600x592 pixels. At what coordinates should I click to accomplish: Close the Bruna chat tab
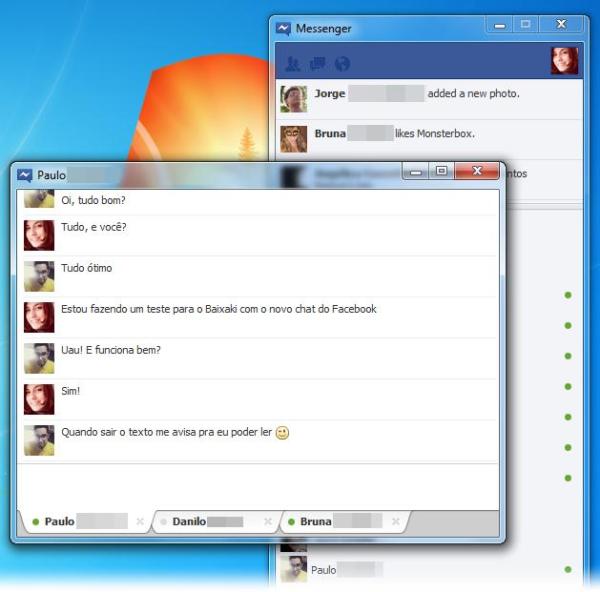coord(396,522)
